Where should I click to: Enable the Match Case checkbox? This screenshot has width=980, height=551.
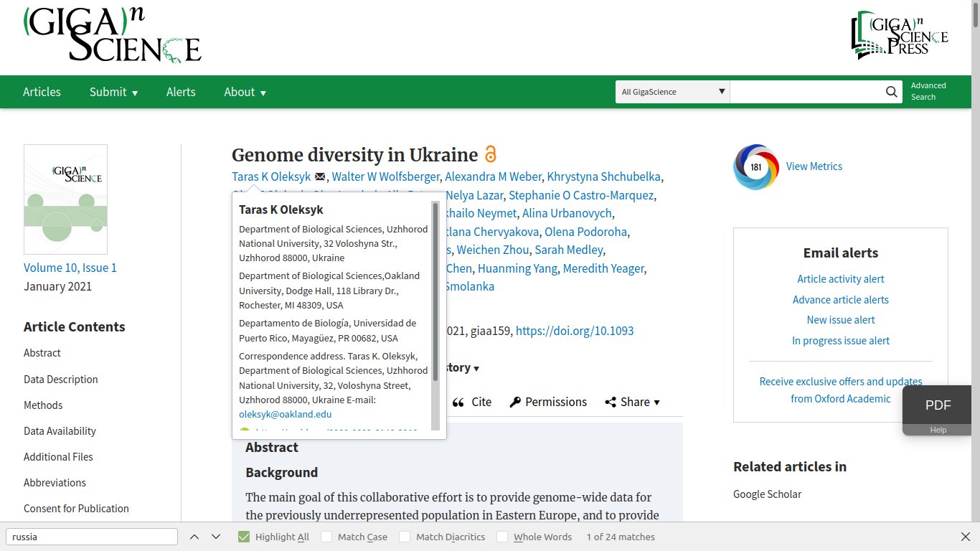[326, 537]
